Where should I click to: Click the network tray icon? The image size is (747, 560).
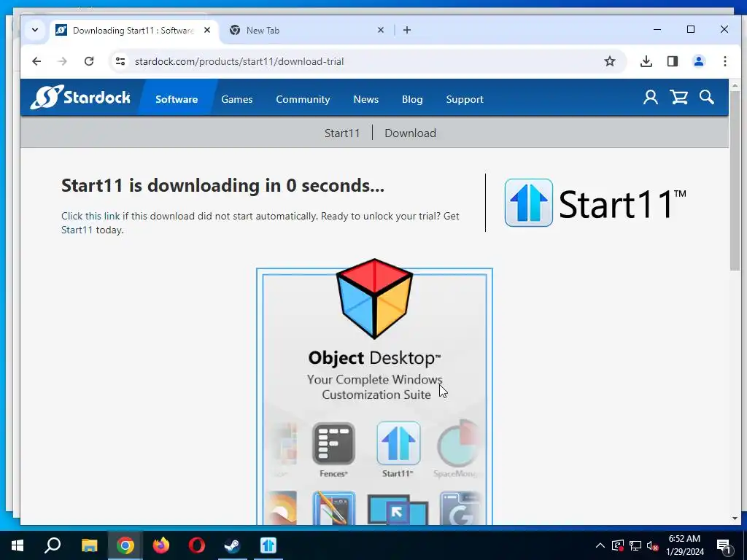[635, 546]
